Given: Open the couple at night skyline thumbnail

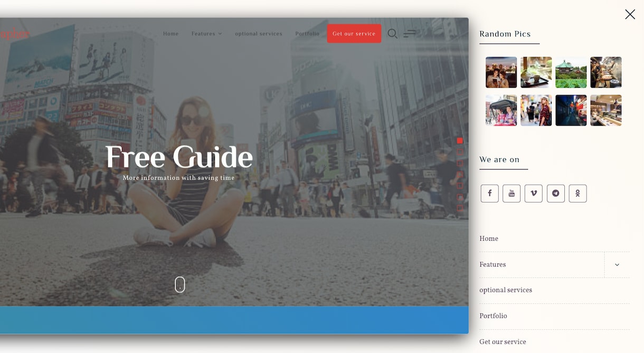Looking at the screenshot, I should [501, 72].
